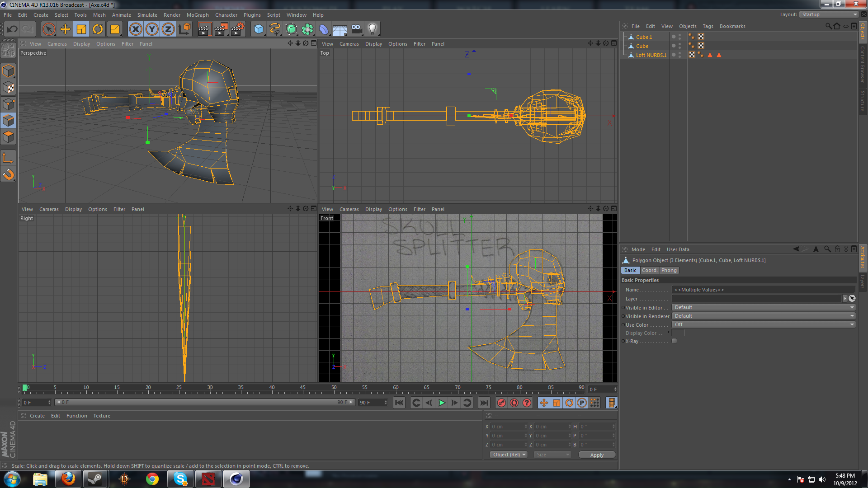Switch to the Coord. tab
Screen dimensions: 868x488
pyautogui.click(x=650, y=270)
